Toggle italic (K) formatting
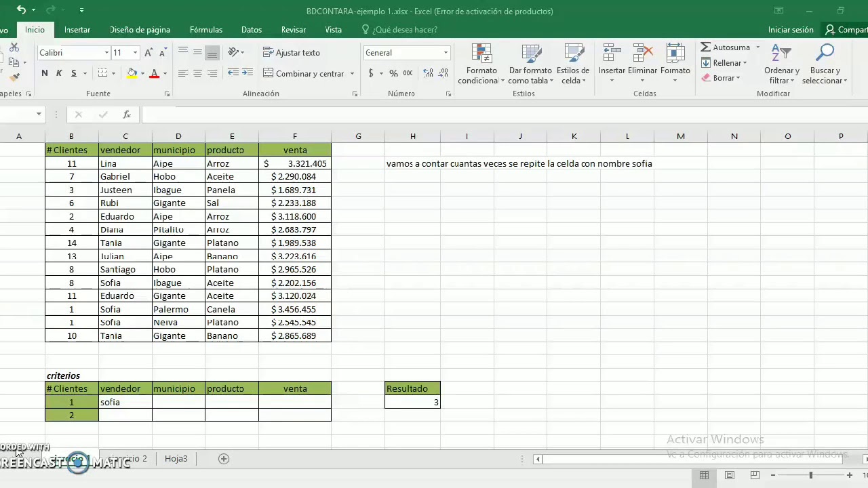Image resolution: width=868 pixels, height=488 pixels. 59,73
